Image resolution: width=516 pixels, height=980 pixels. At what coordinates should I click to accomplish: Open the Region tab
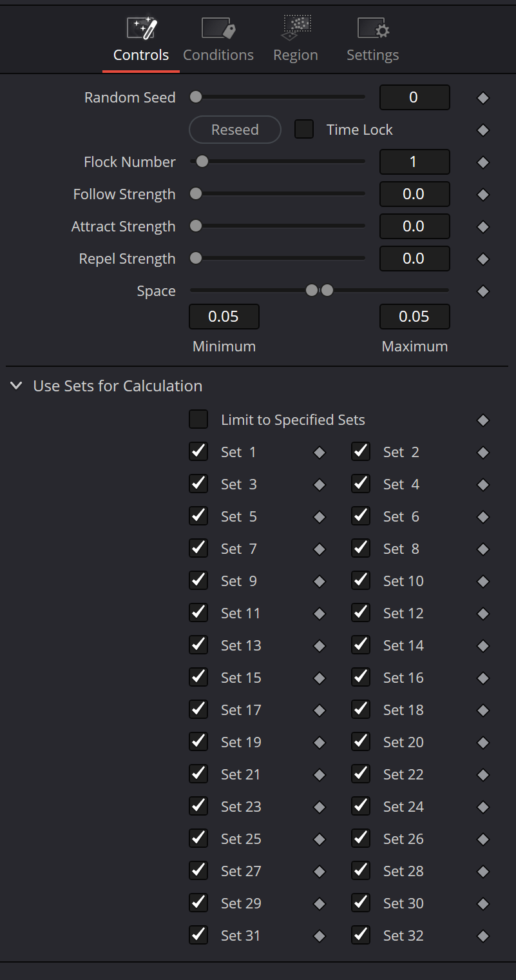(296, 40)
